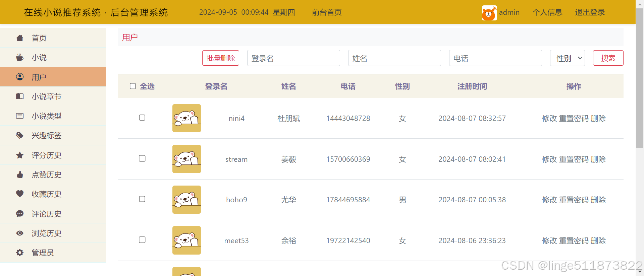Viewport: 644px width, 276px height.
Task: Click 删除 for user meet53
Action: [598, 240]
